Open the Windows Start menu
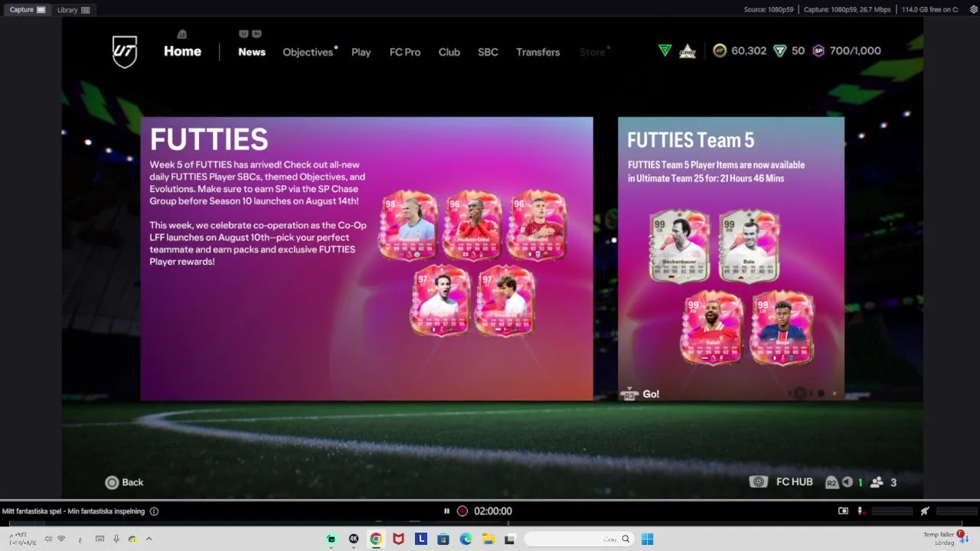 647,539
